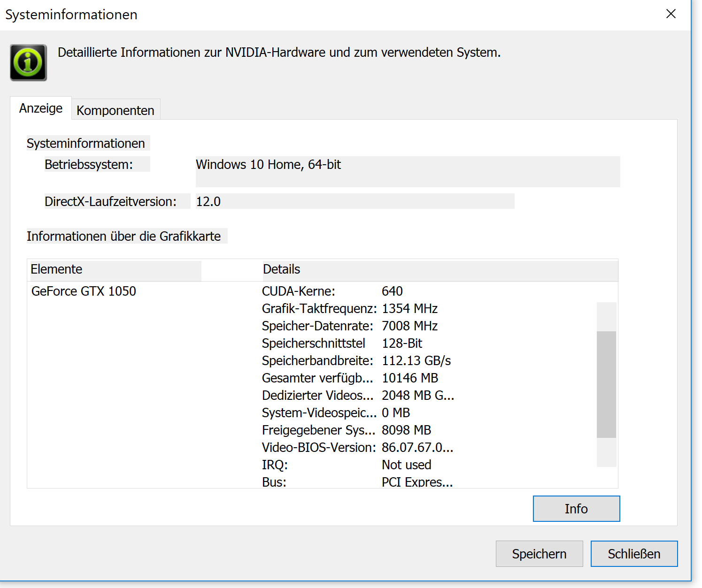Click the Info button
Screen dimensions: 702x588
pos(576,509)
